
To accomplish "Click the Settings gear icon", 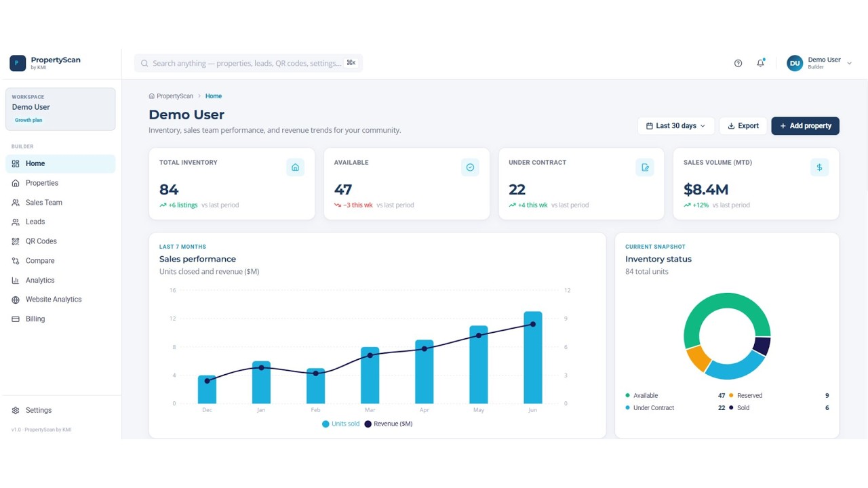I will point(16,410).
